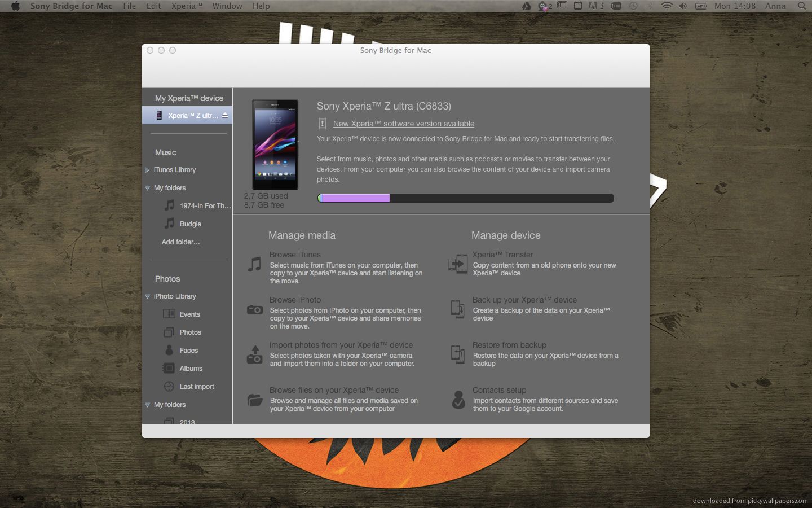
Task: Open Browse iTunes heading
Action: [295, 255]
